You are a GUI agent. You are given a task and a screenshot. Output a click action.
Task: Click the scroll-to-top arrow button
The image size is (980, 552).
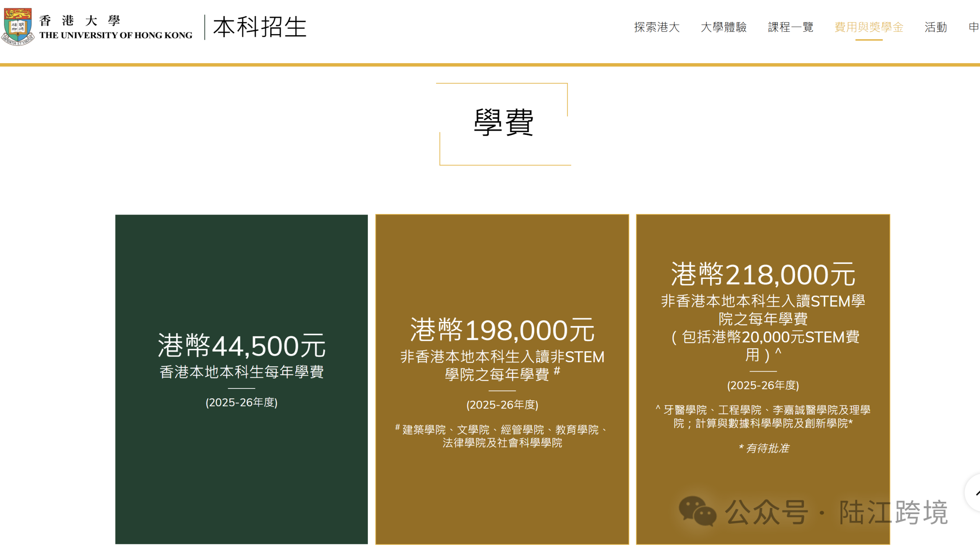pos(974,493)
